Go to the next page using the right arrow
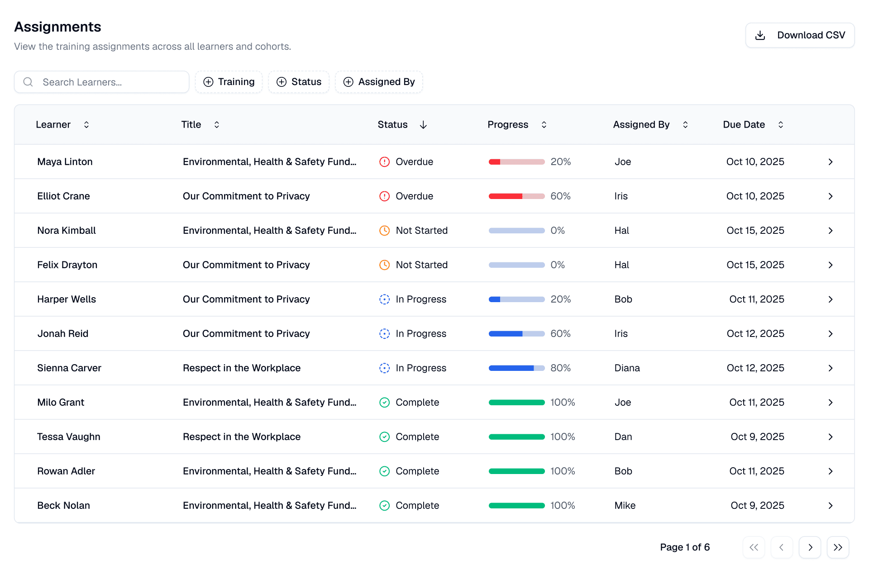 tap(810, 547)
